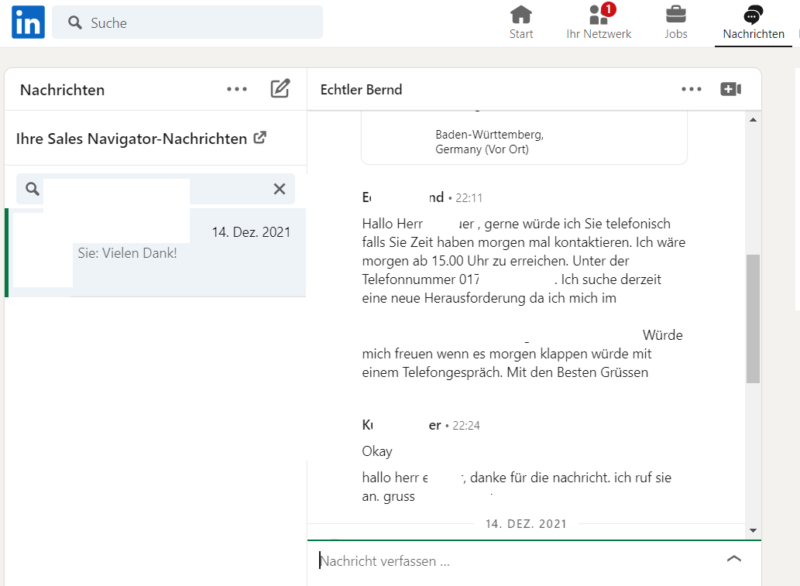Click into the Nachricht verfassen field
This screenshot has height=586, width=800.
tap(450, 558)
